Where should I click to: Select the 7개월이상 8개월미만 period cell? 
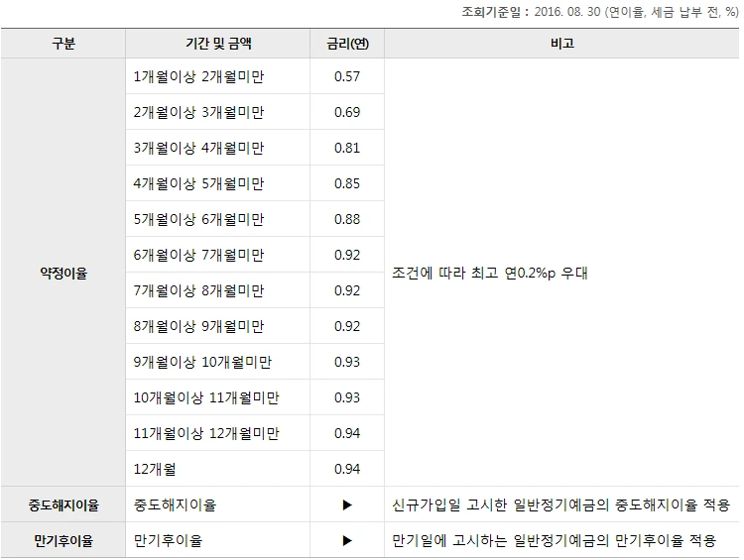[218, 290]
